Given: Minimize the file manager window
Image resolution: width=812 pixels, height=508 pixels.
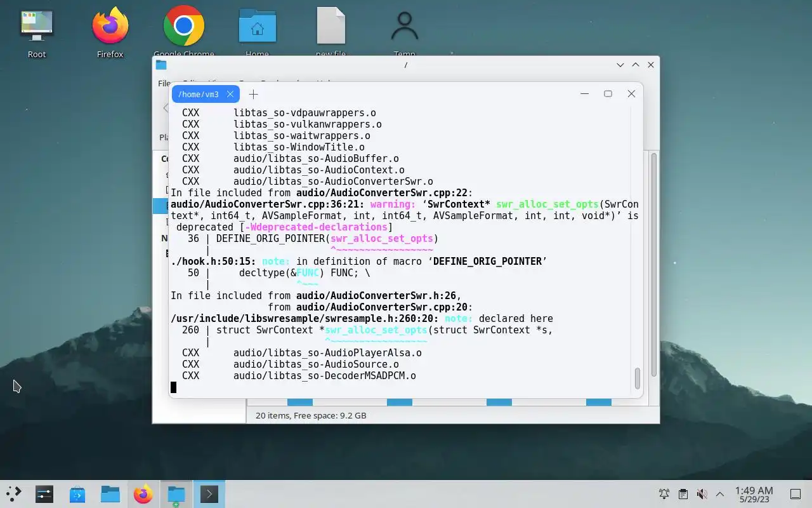Looking at the screenshot, I should [620, 65].
